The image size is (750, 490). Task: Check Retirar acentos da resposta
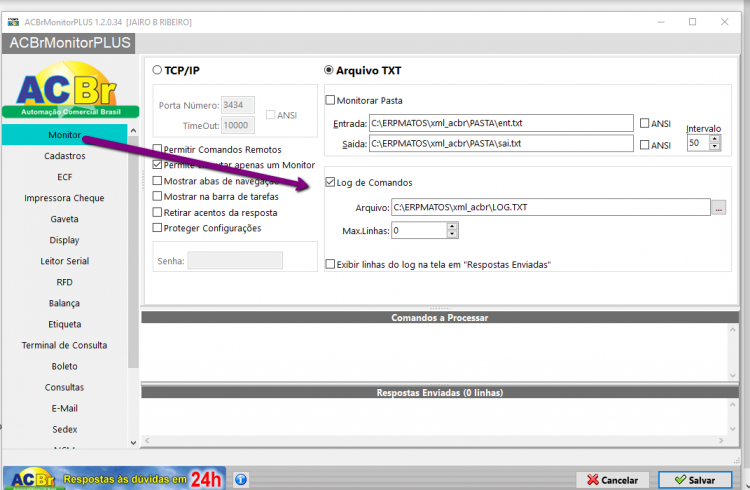(157, 212)
